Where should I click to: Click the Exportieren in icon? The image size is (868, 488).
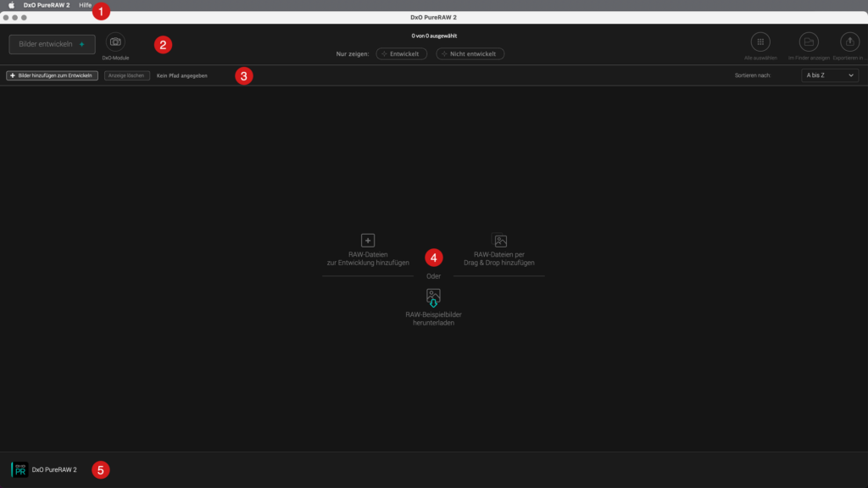click(849, 42)
